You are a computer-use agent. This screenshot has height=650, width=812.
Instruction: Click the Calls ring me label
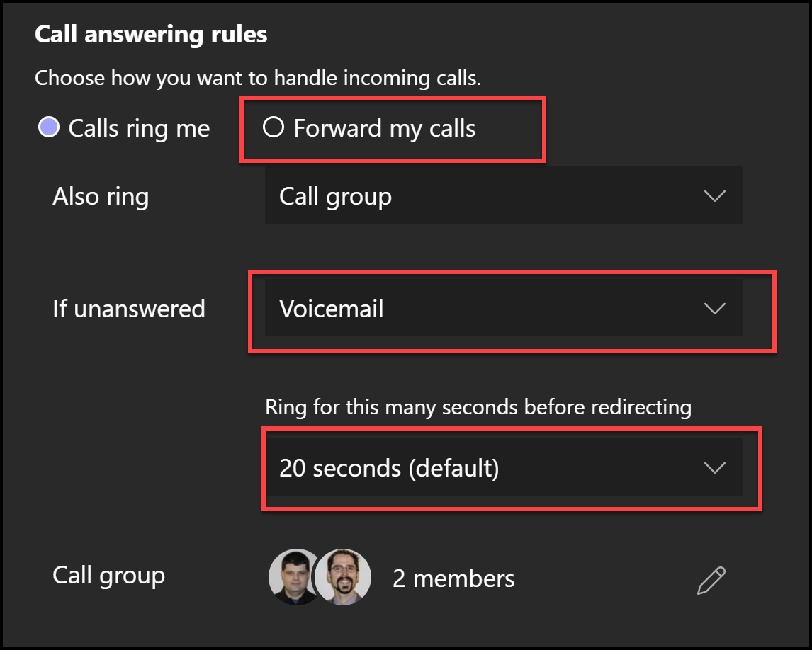(x=139, y=128)
